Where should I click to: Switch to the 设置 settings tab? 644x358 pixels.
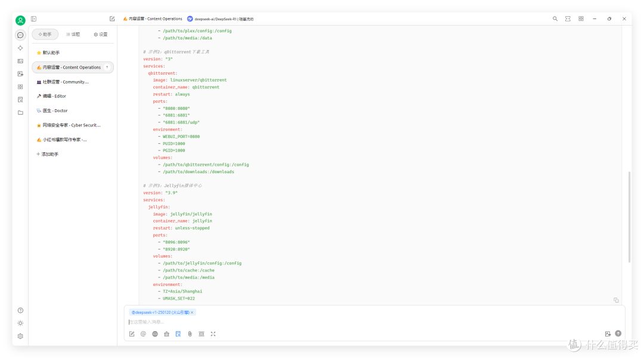click(101, 35)
